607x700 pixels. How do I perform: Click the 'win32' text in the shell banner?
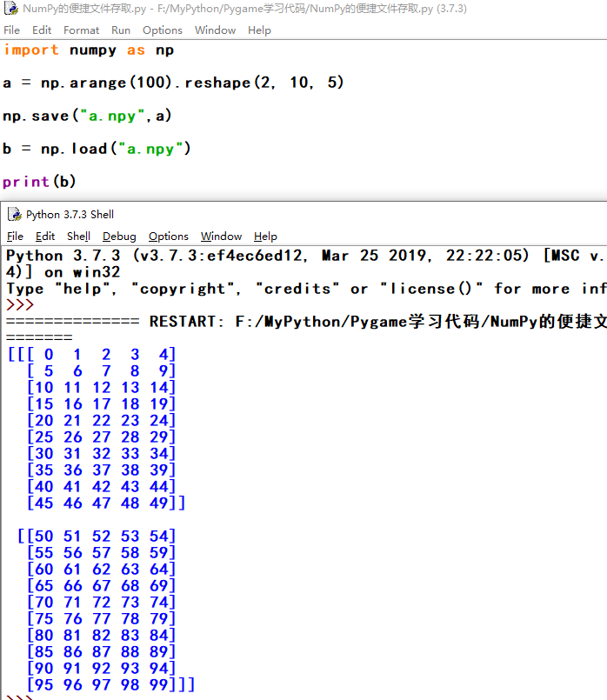click(x=97, y=272)
